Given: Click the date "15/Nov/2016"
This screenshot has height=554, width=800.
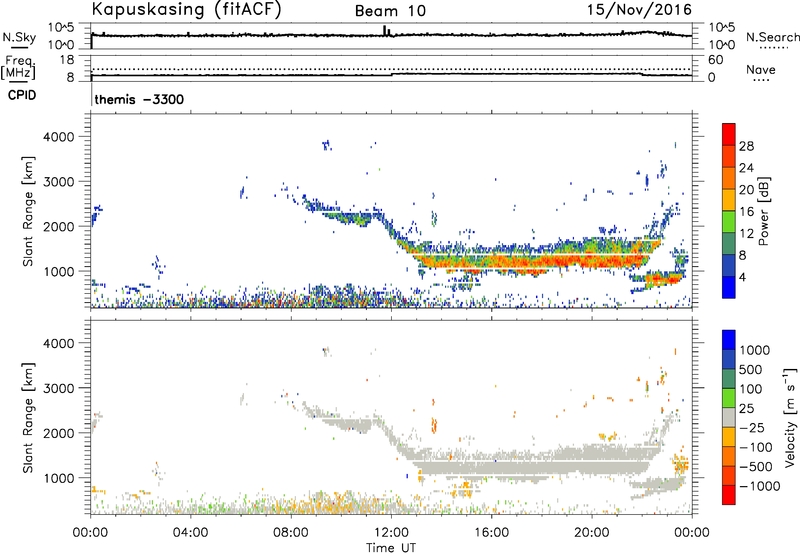Looking at the screenshot, I should [639, 10].
